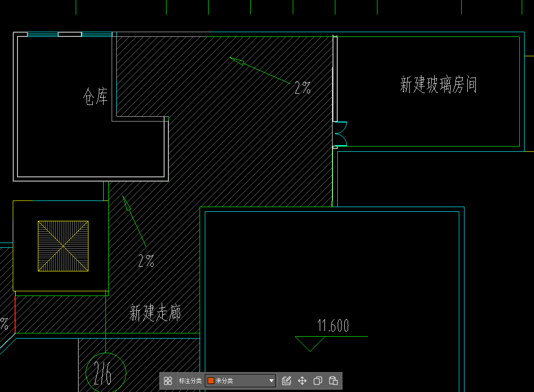Click the 2/6 circle marker

[x=105, y=373]
